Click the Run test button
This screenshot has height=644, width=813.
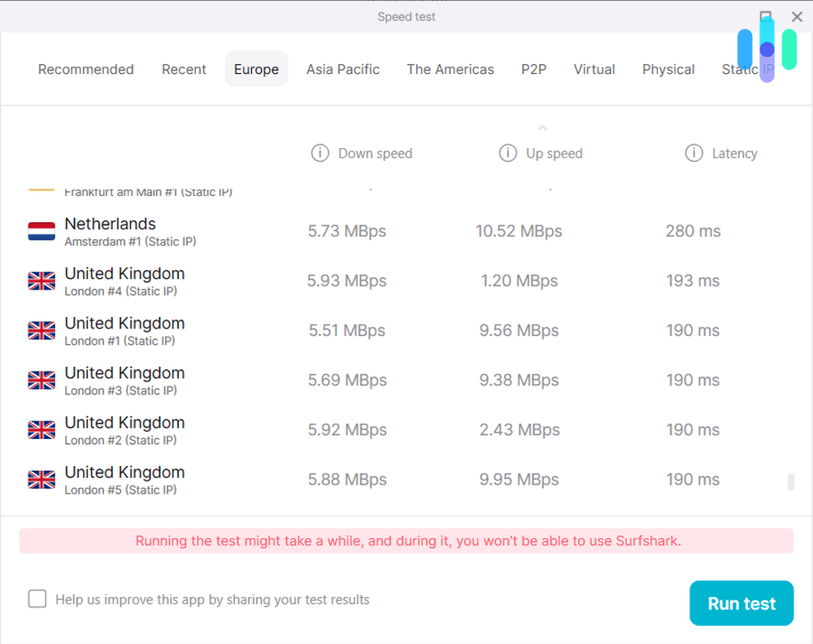point(741,603)
